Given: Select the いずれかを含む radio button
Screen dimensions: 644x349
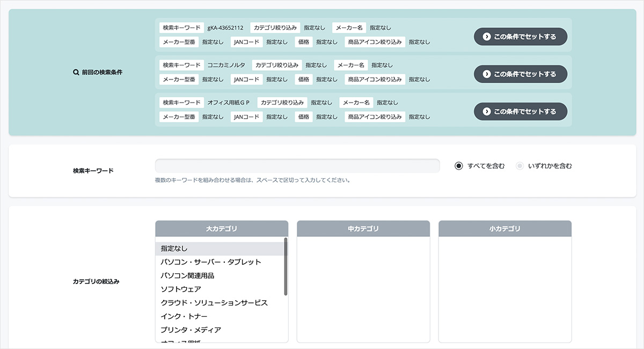Looking at the screenshot, I should (519, 166).
